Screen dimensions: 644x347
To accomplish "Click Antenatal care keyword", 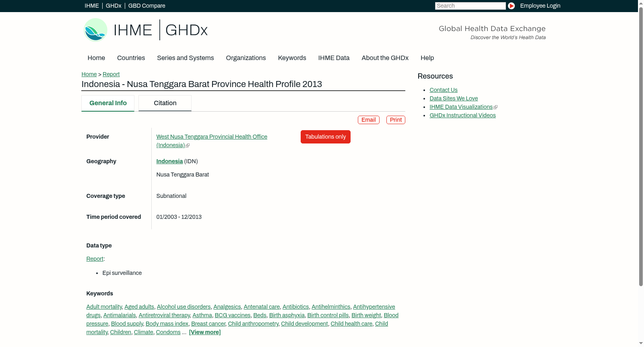I will [x=262, y=307].
